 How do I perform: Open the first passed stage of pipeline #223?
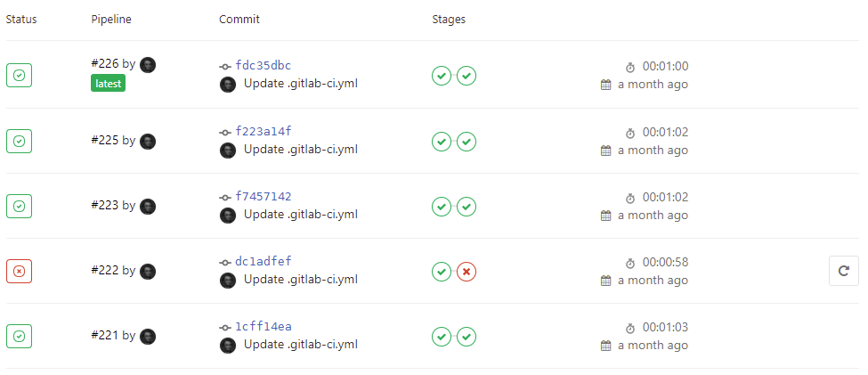tap(442, 207)
